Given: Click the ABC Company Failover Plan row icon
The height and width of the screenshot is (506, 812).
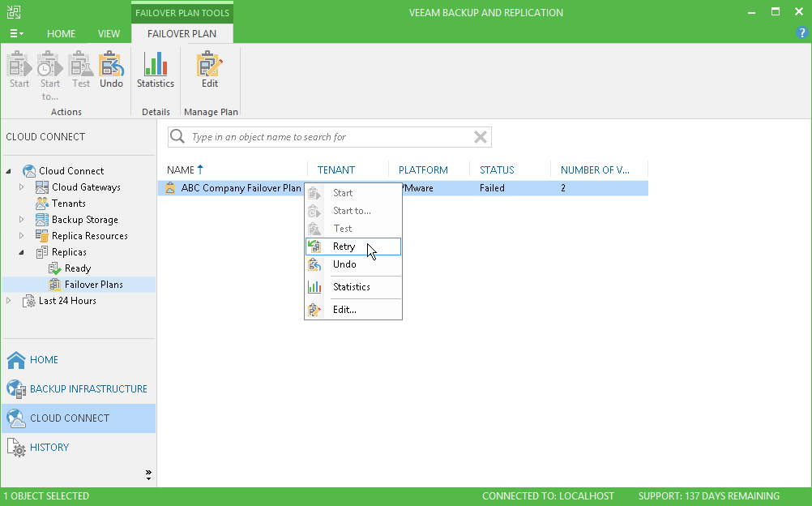Looking at the screenshot, I should coord(170,187).
